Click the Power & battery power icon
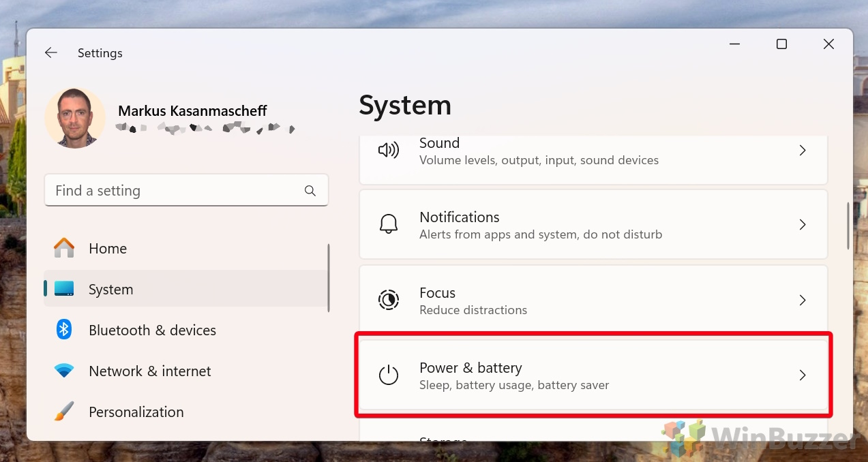Viewport: 868px width, 462px height. 389,375
